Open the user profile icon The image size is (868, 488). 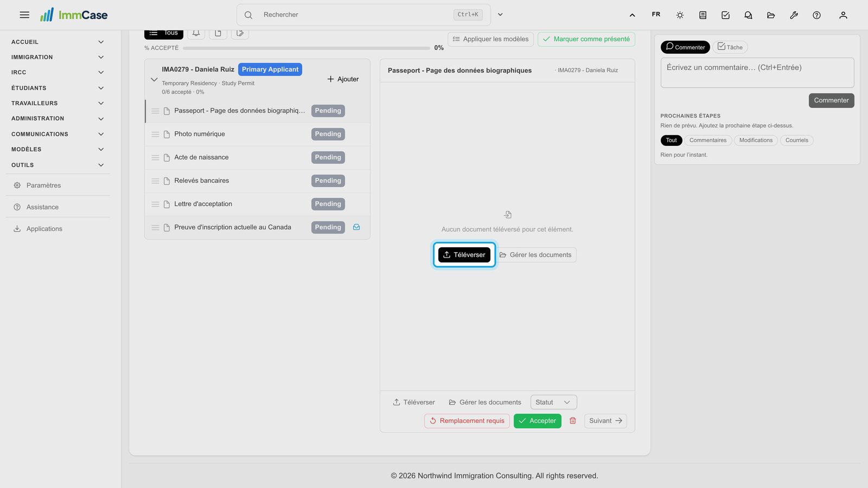pos(843,15)
